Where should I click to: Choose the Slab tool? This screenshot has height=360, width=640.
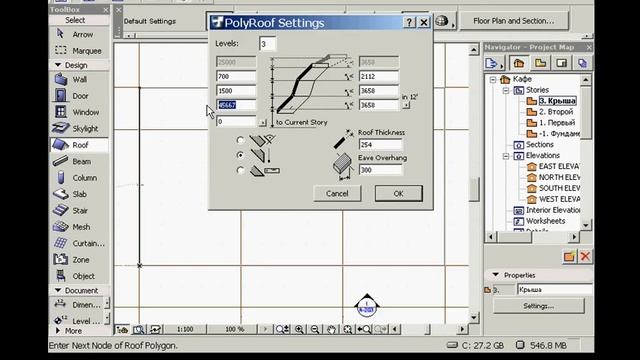(x=79, y=194)
